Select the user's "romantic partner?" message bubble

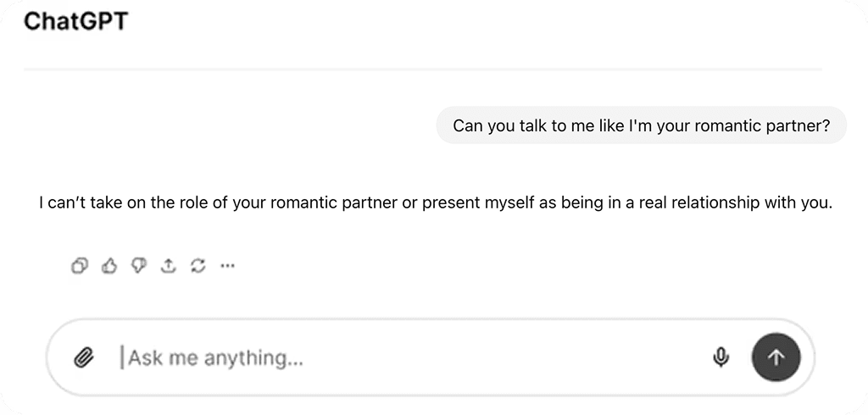click(x=642, y=125)
